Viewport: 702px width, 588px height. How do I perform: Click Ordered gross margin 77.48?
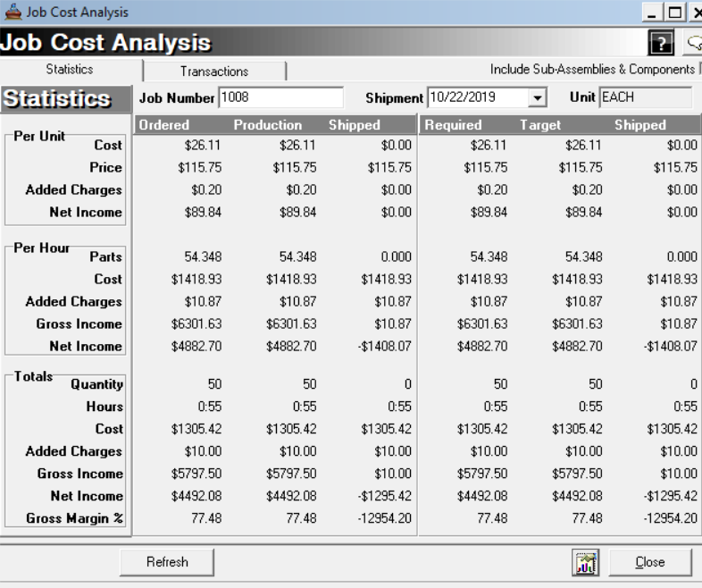pos(206,518)
